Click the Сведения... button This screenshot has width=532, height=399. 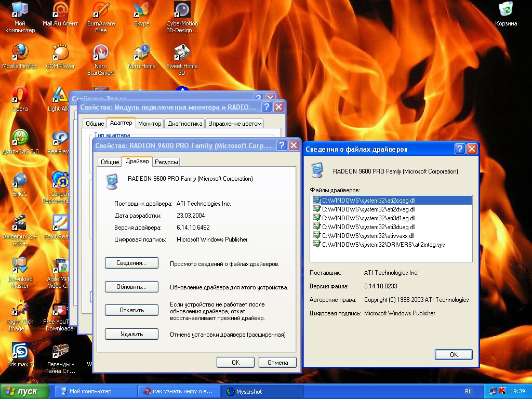coord(131,263)
